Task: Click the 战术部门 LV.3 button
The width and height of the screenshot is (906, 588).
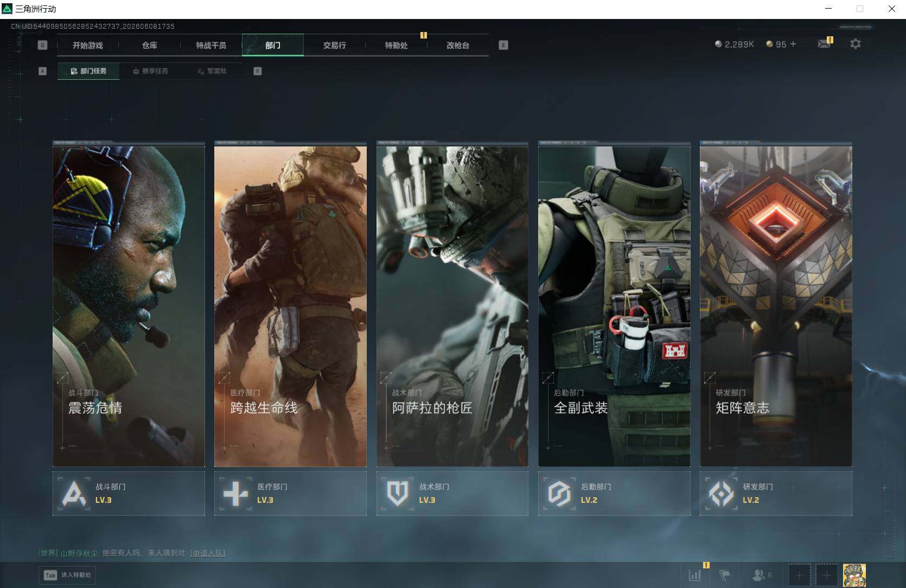Action: [x=452, y=493]
